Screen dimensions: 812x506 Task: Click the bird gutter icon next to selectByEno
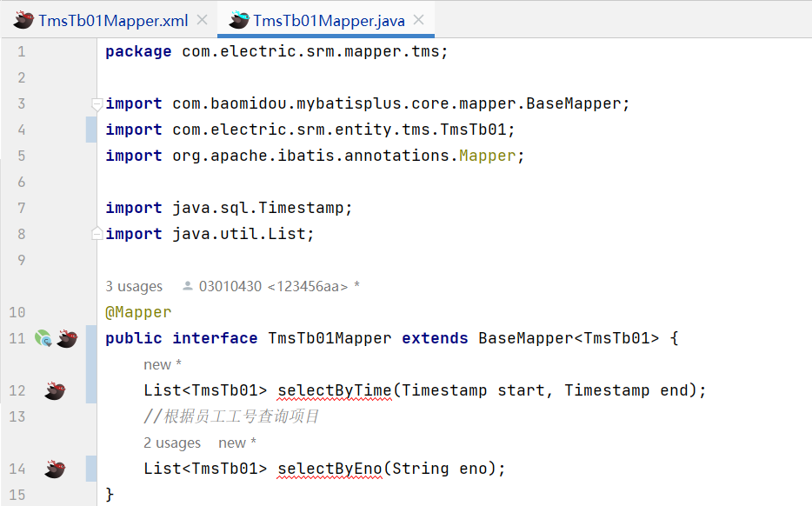[x=54, y=469]
